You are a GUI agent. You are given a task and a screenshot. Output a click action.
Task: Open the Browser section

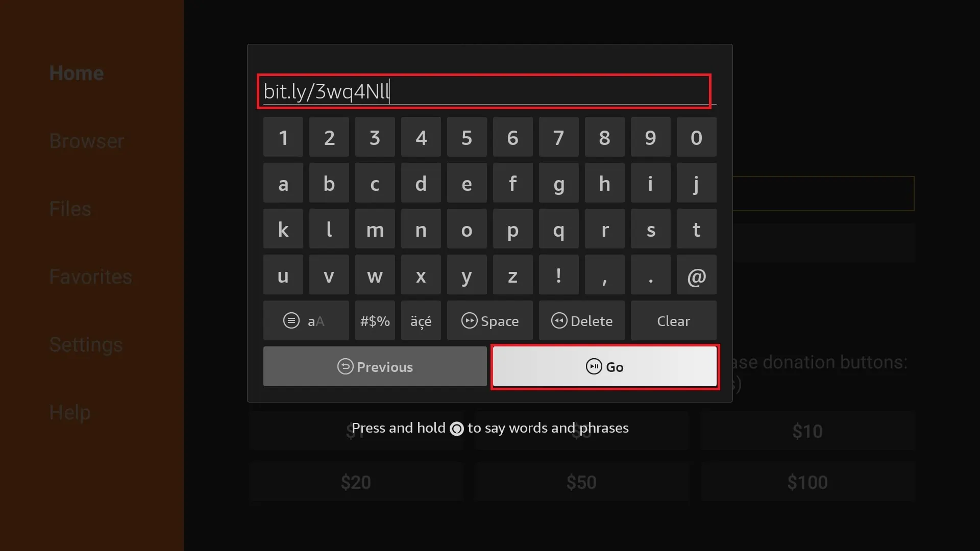(86, 141)
